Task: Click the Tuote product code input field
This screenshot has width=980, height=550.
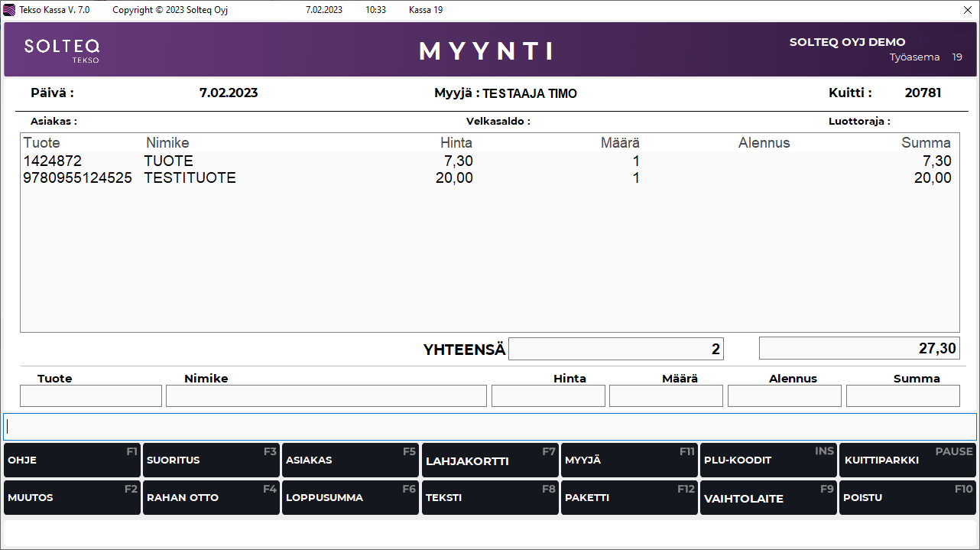Action: [x=91, y=395]
